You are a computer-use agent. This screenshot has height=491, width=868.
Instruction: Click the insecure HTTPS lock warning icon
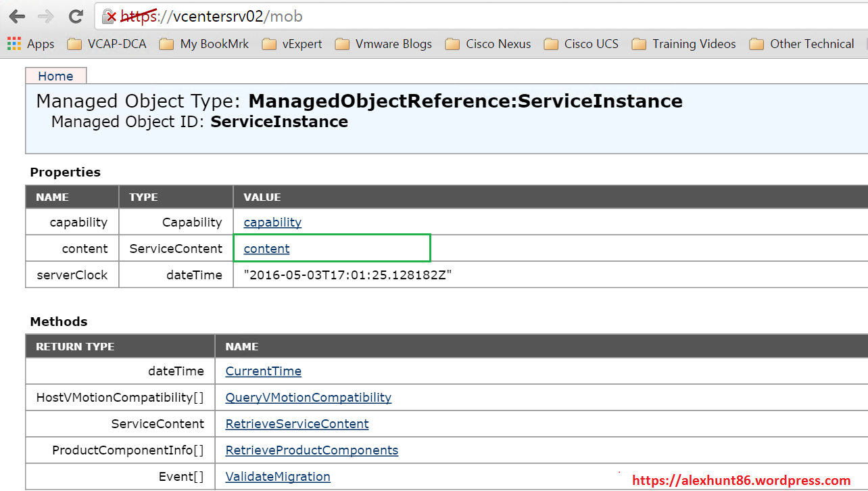pyautogui.click(x=110, y=17)
